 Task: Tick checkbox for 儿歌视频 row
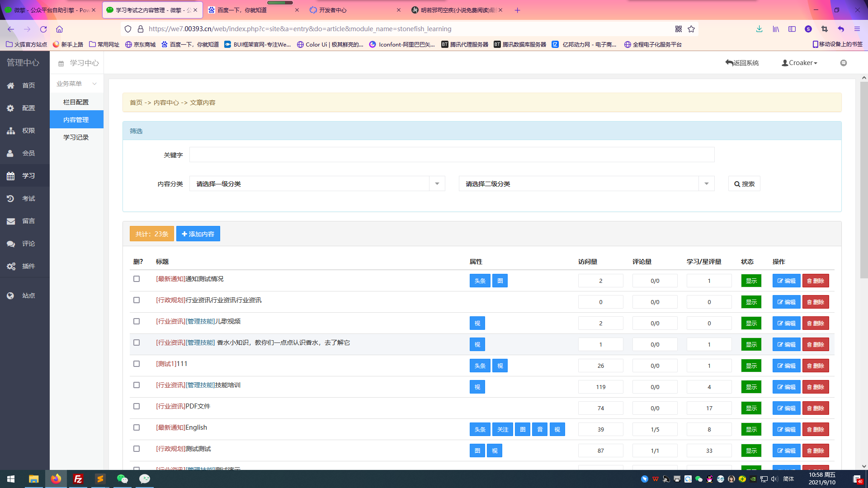coord(137,321)
